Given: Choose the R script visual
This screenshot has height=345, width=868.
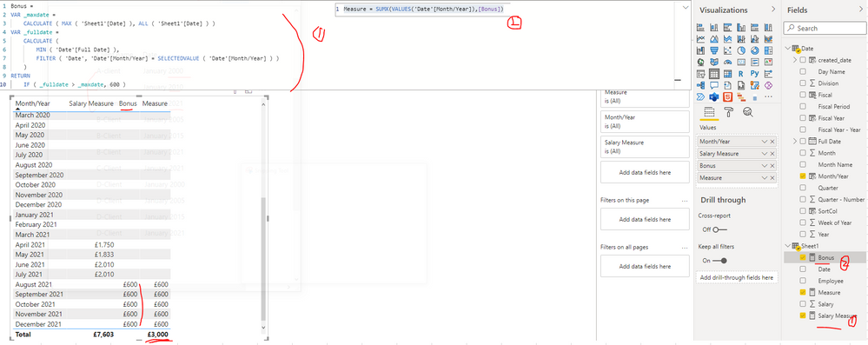Looking at the screenshot, I should pyautogui.click(x=741, y=74).
